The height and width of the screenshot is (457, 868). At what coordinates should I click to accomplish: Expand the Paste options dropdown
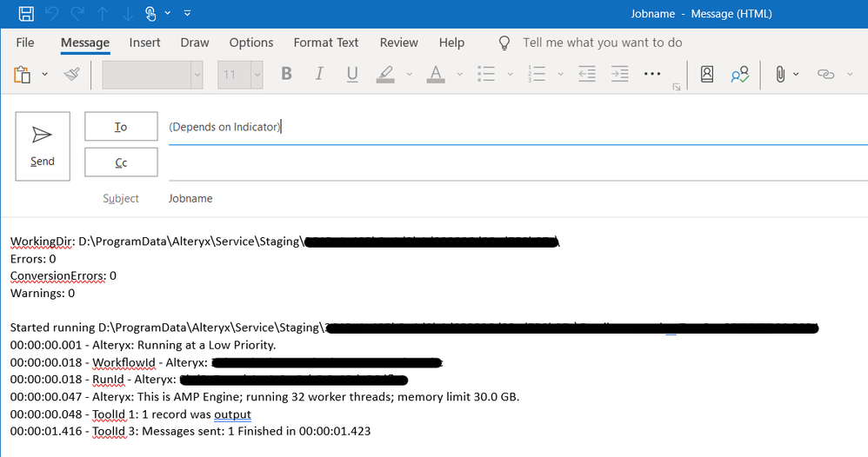coord(45,74)
